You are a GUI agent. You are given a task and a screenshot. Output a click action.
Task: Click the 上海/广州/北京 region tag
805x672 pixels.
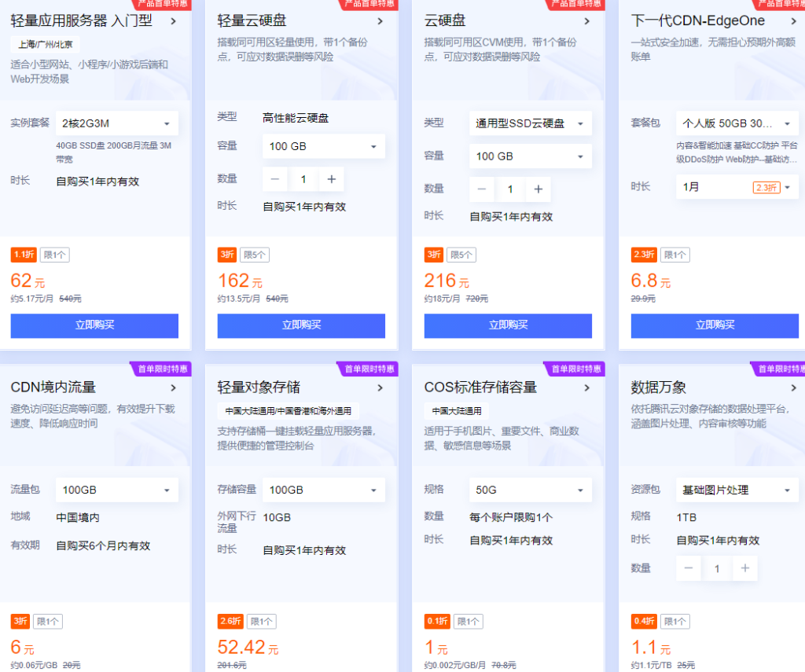[46, 45]
